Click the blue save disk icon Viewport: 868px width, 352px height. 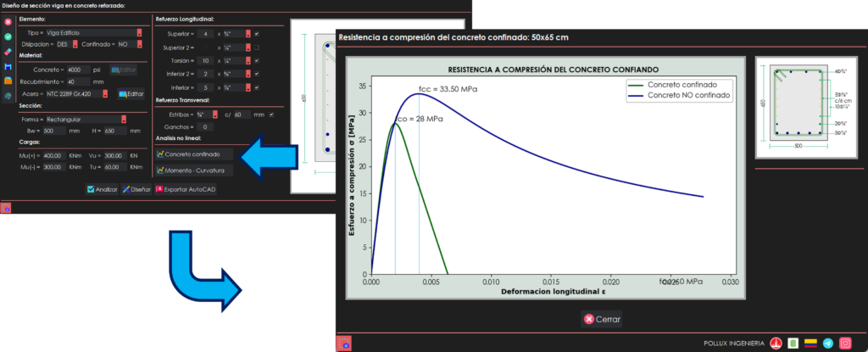pos(8,67)
